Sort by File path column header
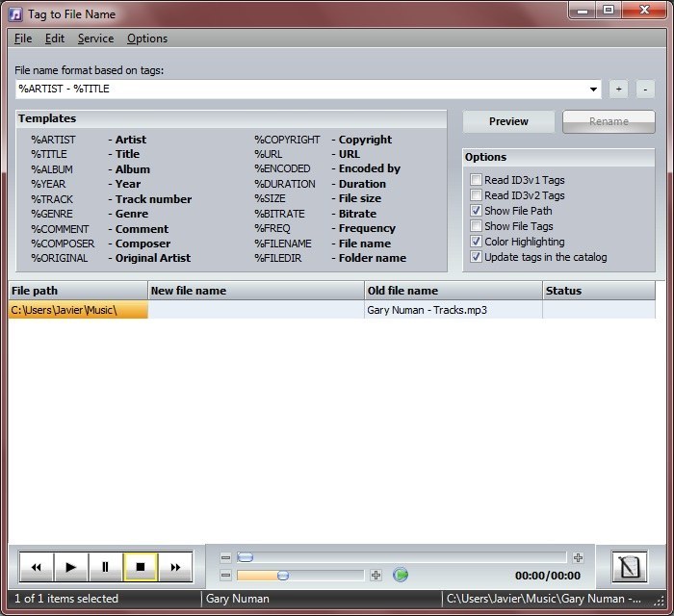 (78, 291)
